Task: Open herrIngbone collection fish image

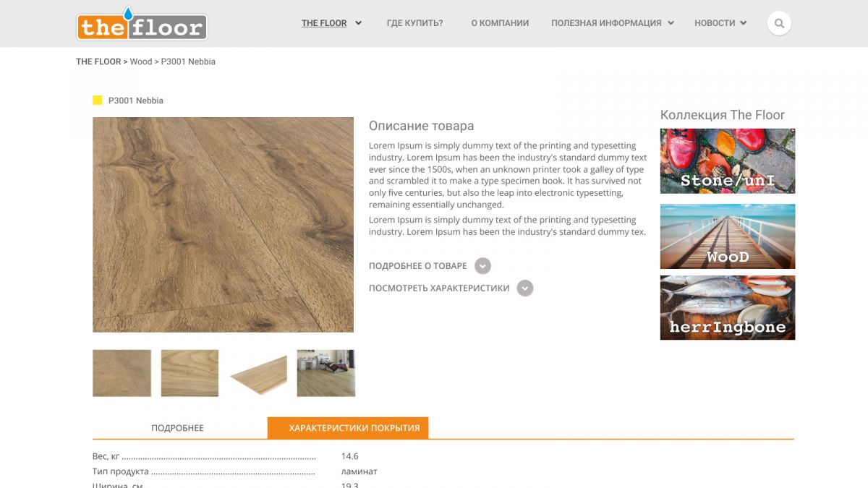Action: tap(728, 308)
